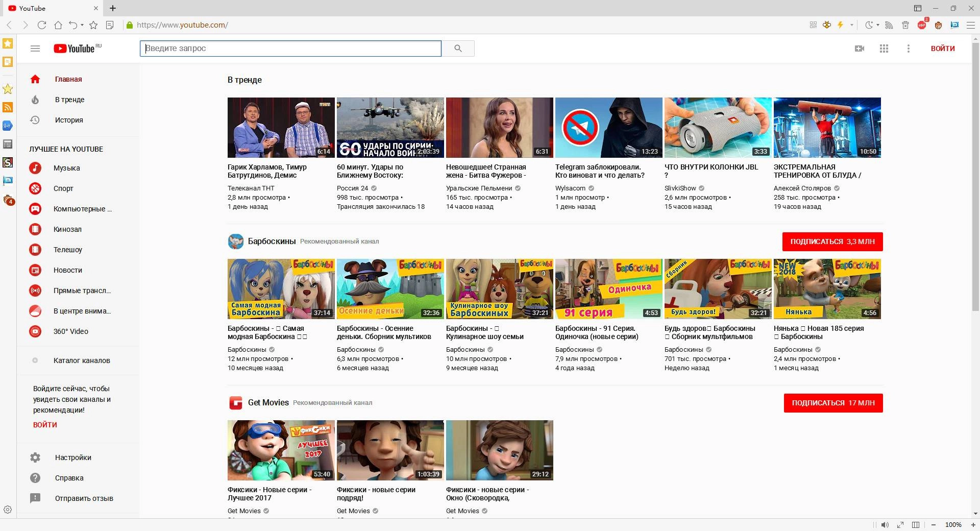Toggle split screen icon in status bar
The image size is (980, 531).
[x=916, y=525]
